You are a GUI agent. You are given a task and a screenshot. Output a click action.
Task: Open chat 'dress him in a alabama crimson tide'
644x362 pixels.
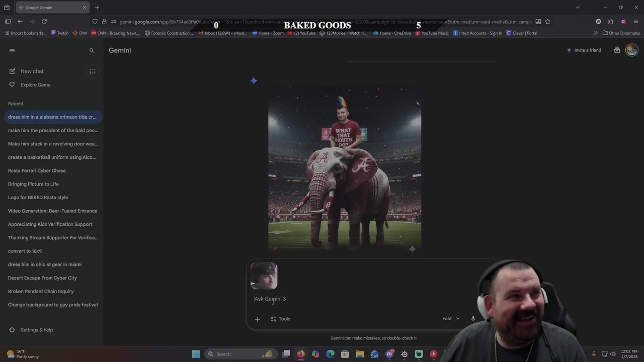pos(52,117)
